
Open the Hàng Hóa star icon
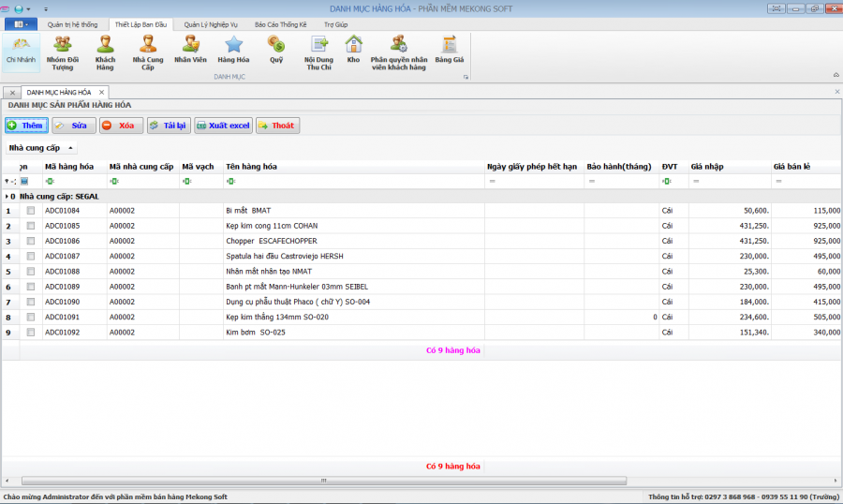point(233,50)
